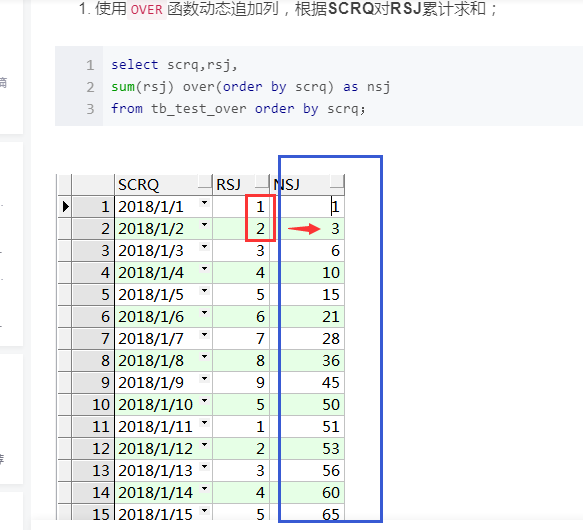Open date dropdown in 2018/1/2 row
The height and width of the screenshot is (530, 583).
204,225
